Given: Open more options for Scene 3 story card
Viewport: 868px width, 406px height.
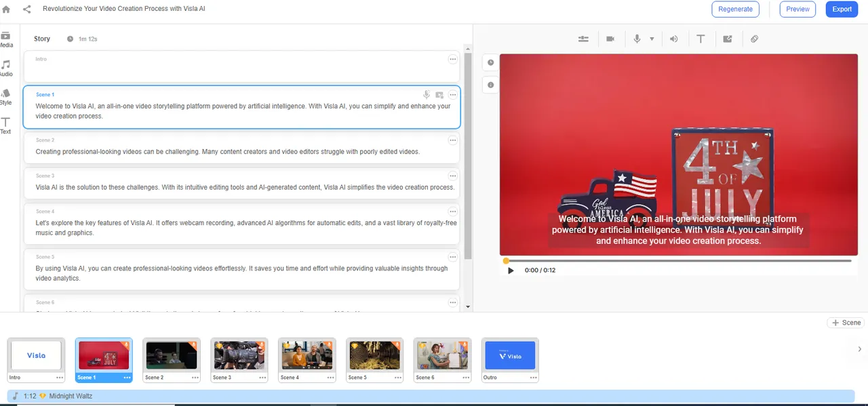Looking at the screenshot, I should (x=453, y=176).
